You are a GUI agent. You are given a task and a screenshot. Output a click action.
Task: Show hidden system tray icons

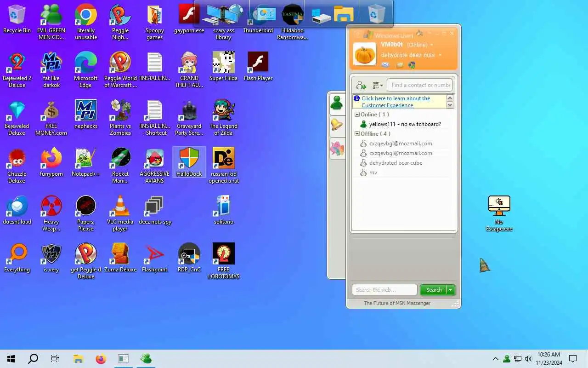pyautogui.click(x=495, y=359)
